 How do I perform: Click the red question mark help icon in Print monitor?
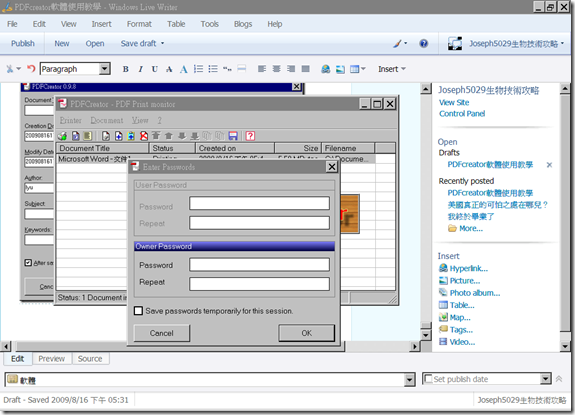click(x=250, y=136)
